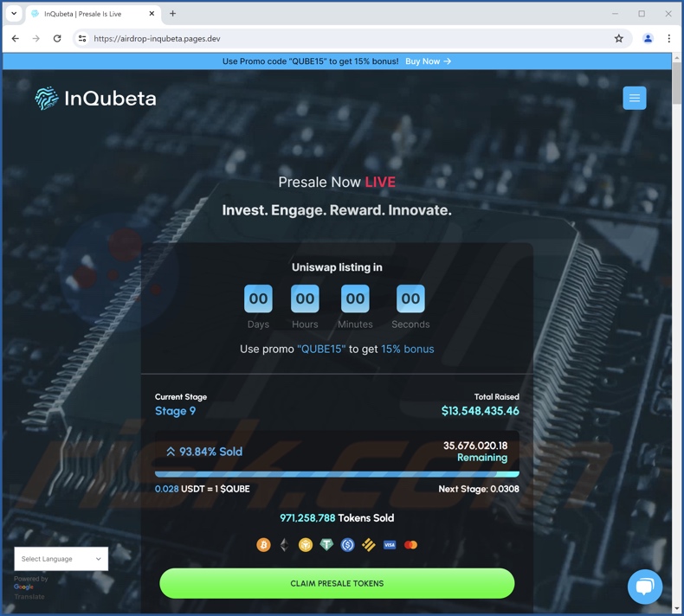Open the Select Language dropdown

point(61,559)
